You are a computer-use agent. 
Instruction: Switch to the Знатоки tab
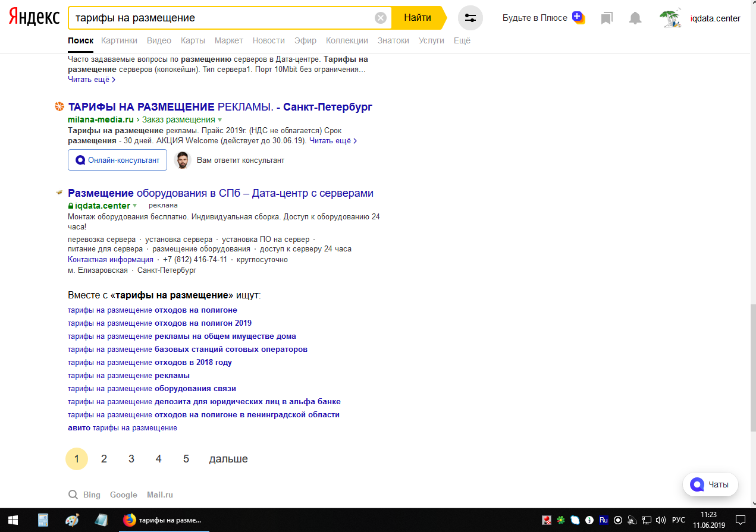(394, 40)
